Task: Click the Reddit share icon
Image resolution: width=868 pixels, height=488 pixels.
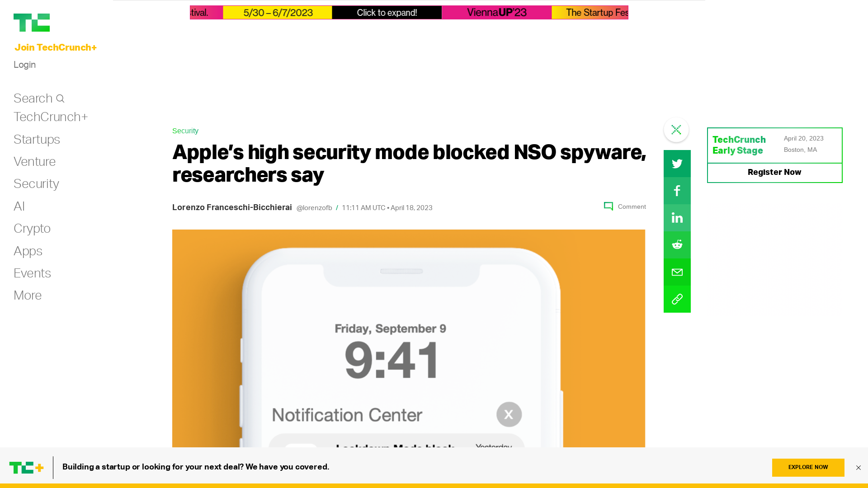Action: tap(677, 245)
